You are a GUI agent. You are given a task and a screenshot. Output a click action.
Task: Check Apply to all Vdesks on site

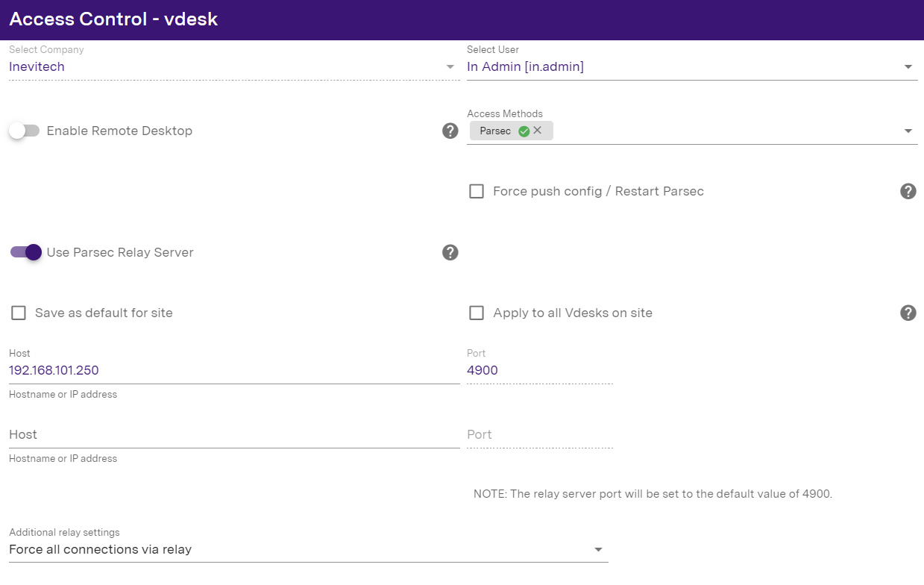[x=476, y=313]
